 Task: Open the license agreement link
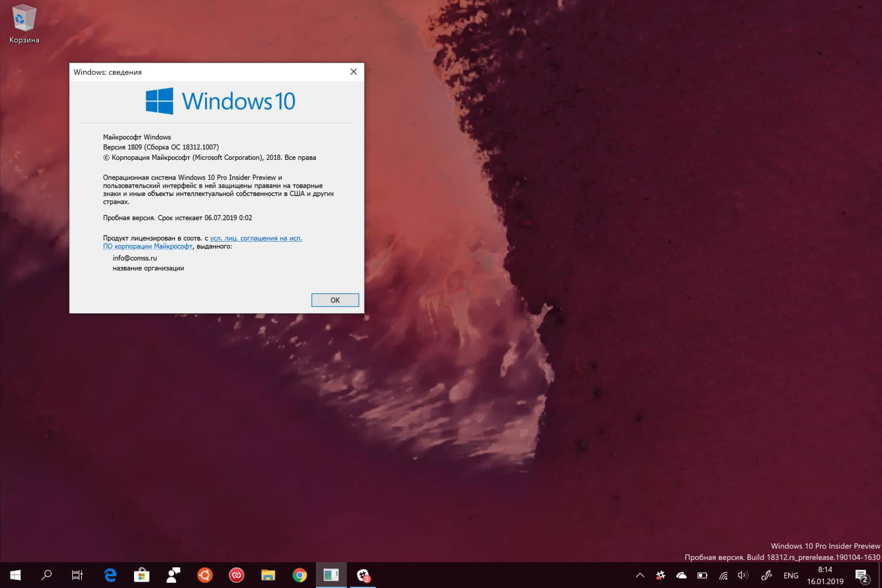256,238
